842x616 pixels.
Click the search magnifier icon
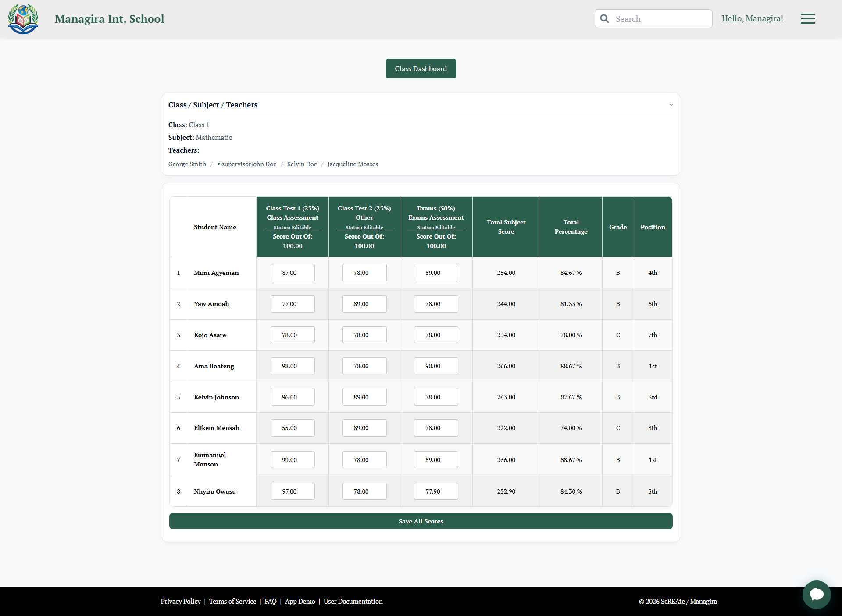pos(604,18)
